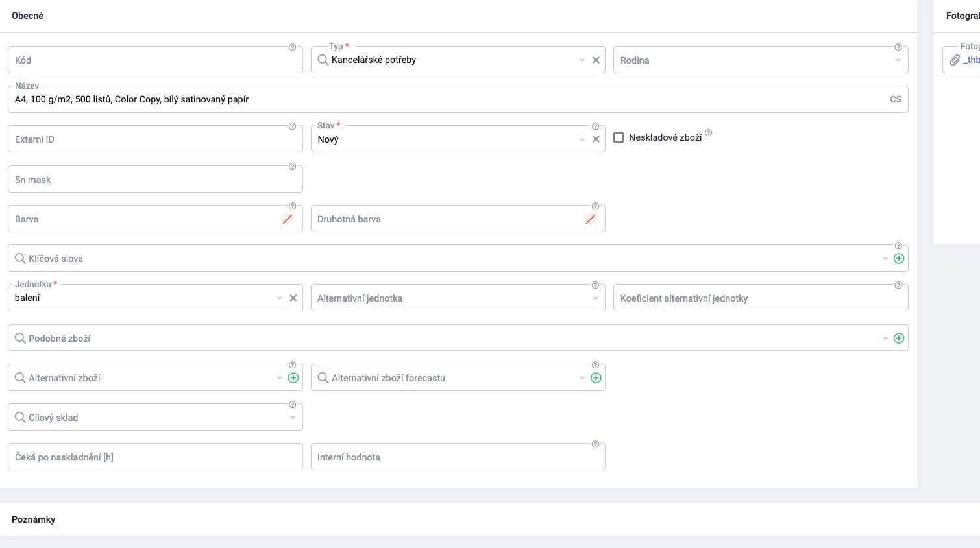Open the Cílový sklad dropdown arrow

(292, 418)
